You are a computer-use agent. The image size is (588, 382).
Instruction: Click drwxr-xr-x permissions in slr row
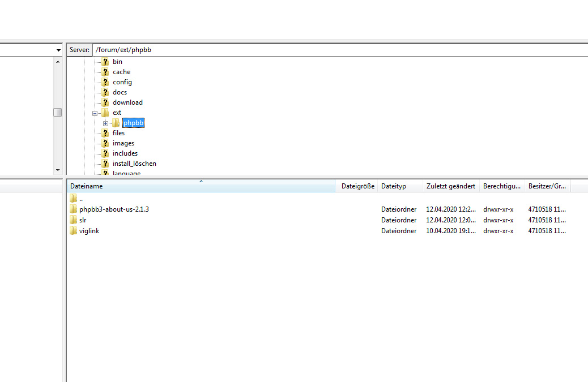coord(498,220)
